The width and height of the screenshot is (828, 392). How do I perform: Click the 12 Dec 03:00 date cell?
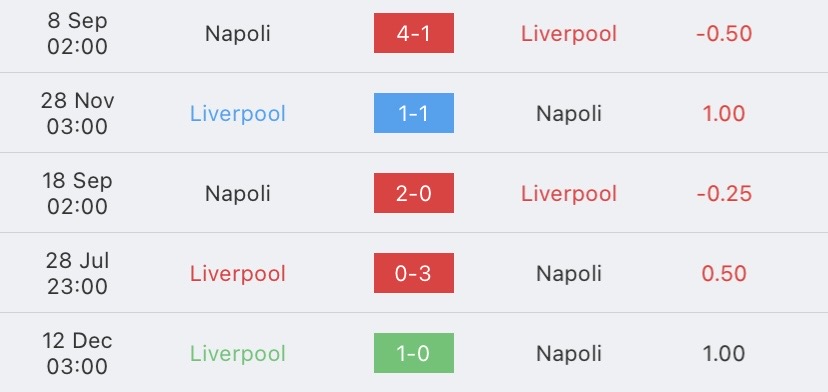(77, 354)
